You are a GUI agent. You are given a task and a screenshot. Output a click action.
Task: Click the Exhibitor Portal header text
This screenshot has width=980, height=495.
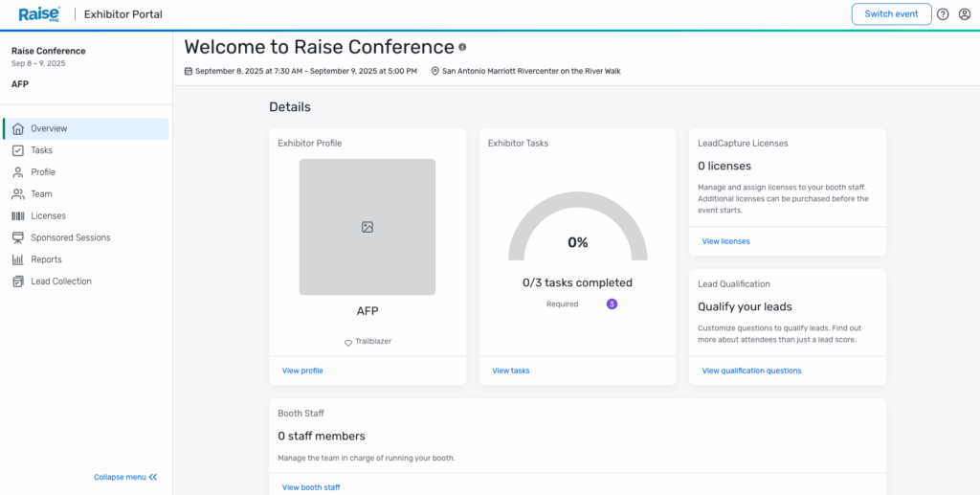[x=123, y=14]
